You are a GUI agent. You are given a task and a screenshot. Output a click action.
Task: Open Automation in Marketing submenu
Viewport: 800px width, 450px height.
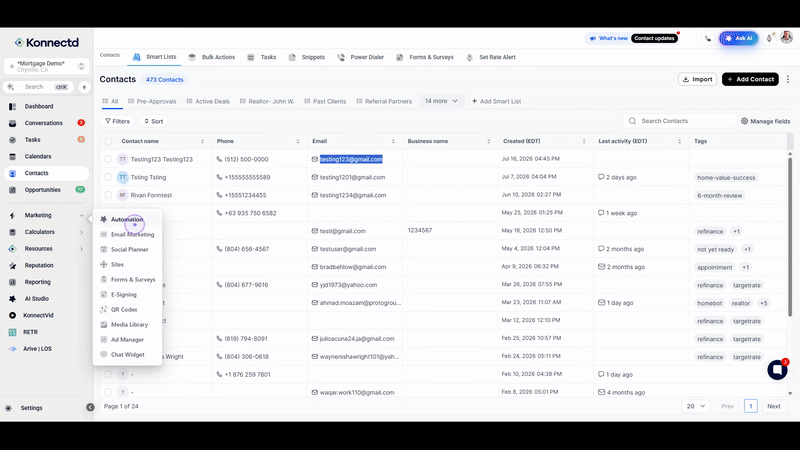127,219
